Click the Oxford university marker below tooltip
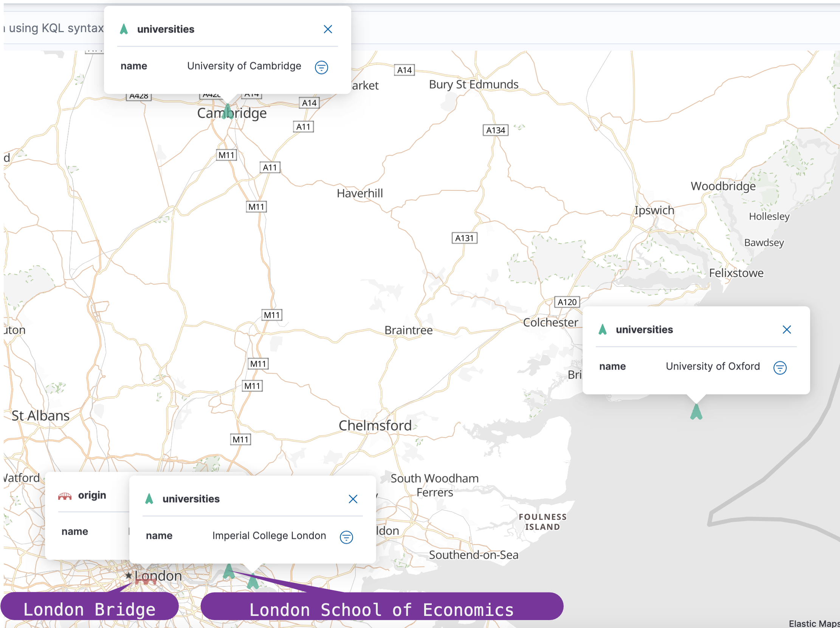The height and width of the screenshot is (628, 840). click(x=696, y=412)
